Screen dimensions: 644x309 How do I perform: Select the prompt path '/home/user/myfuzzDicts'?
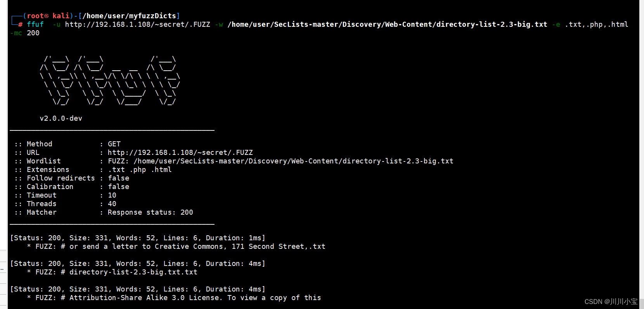point(129,16)
